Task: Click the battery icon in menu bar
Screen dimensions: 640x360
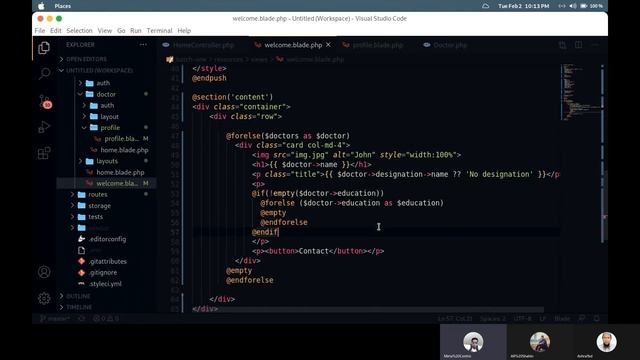Action: coord(584,6)
